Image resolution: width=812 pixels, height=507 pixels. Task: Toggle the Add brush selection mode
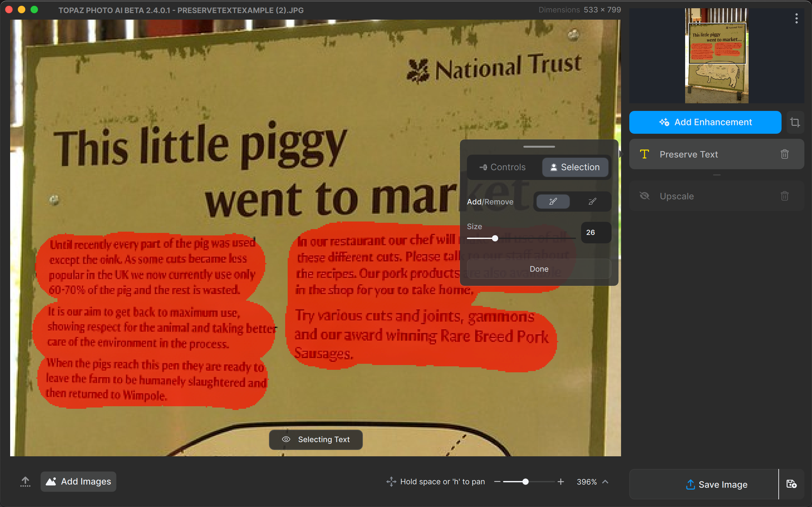click(552, 202)
